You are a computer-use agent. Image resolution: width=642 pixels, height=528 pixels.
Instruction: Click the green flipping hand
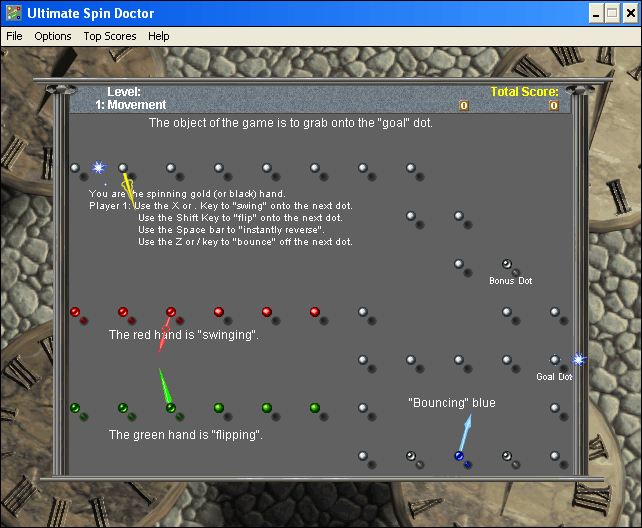pos(164,387)
